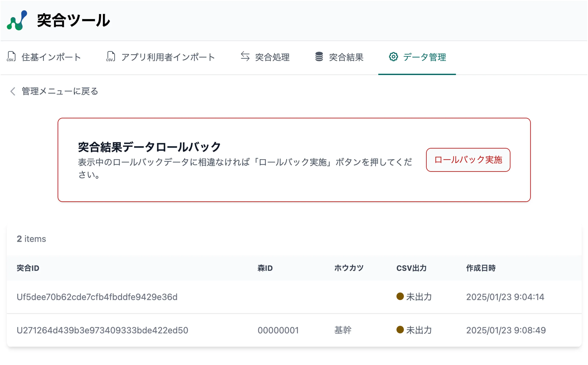Select row with 森ID 00000001

pyautogui.click(x=278, y=330)
